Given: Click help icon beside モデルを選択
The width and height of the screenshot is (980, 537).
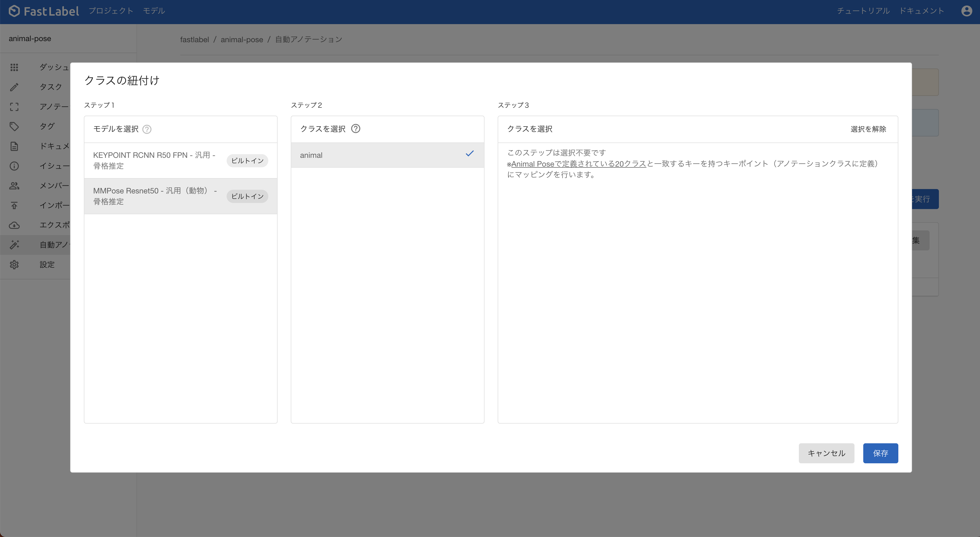Looking at the screenshot, I should (x=147, y=129).
